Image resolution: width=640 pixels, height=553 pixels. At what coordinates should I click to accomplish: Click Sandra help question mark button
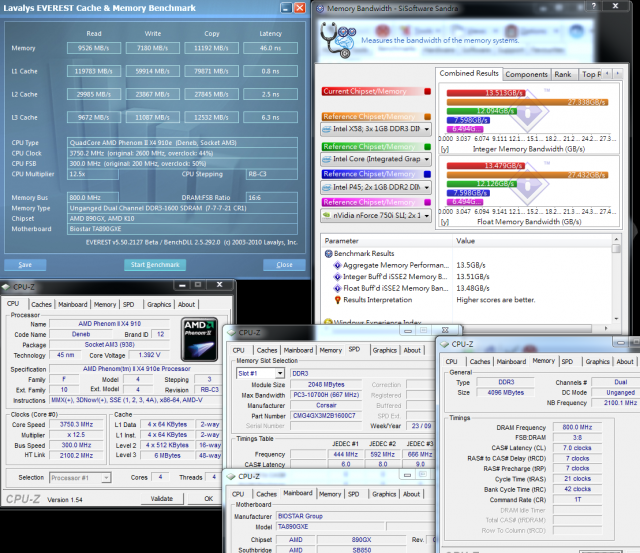coord(593,6)
